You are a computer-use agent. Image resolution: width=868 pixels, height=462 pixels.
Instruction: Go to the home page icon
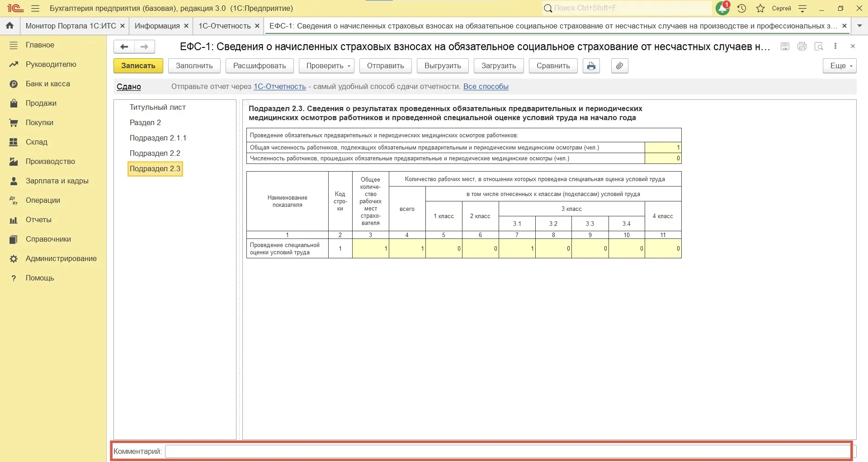point(9,26)
